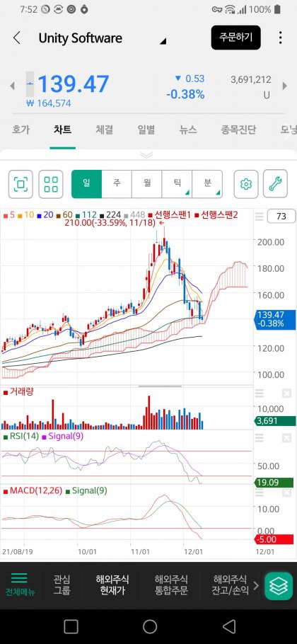
Task: Select the 차트 tab
Action: (62, 130)
